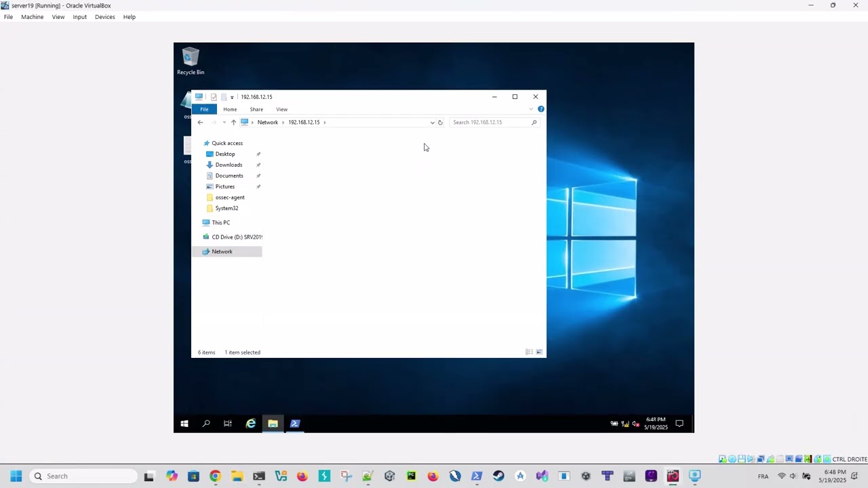Expand the ribbon with the chevron
This screenshot has height=488, width=868.
click(531, 109)
